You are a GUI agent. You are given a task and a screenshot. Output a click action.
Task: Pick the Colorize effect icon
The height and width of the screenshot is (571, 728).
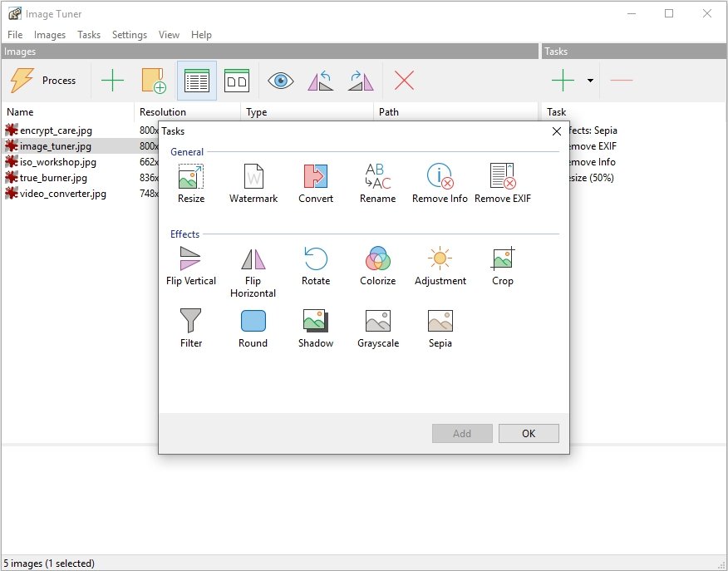click(x=378, y=259)
